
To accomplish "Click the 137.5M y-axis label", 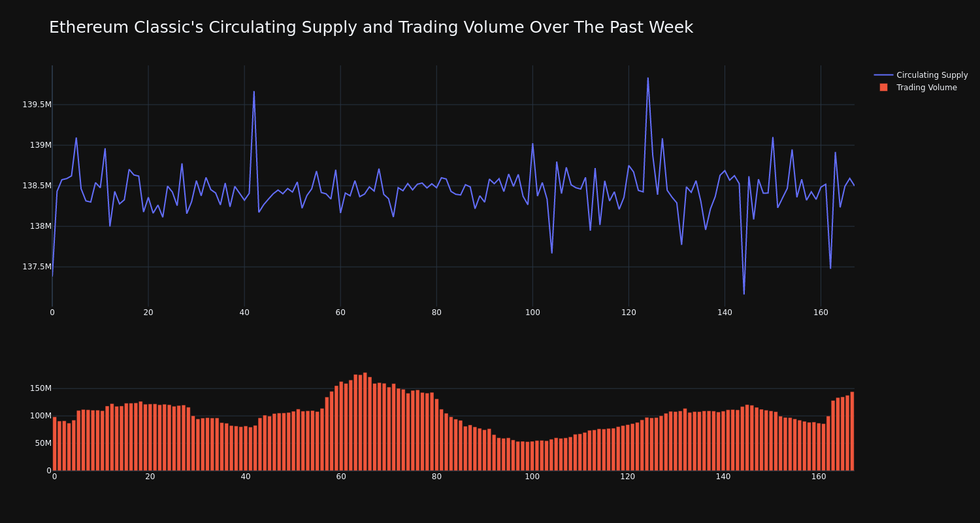I will click(x=37, y=267).
